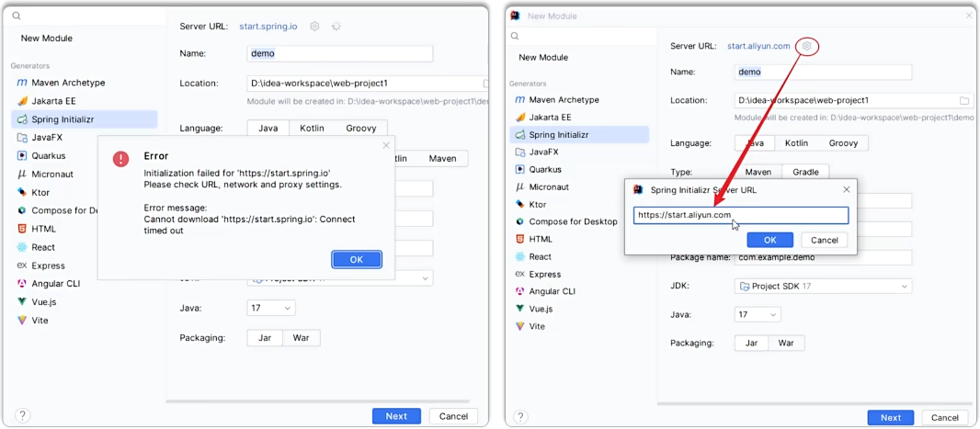Screen dimensions: 980x429
Task: Click the gear icon beside start.aliyun.com
Action: 807,46
